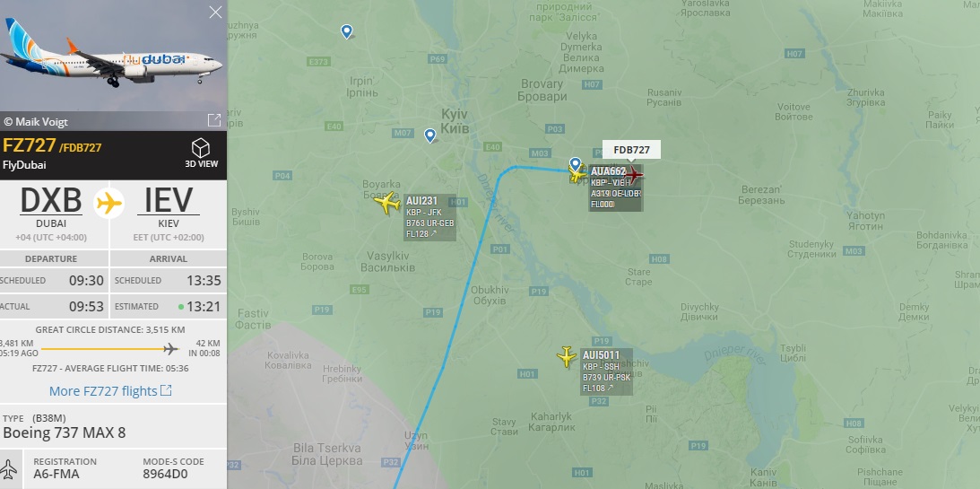The image size is (980, 489).
Task: Click the aircraft silhouette icon beside registration
Action: [9, 468]
